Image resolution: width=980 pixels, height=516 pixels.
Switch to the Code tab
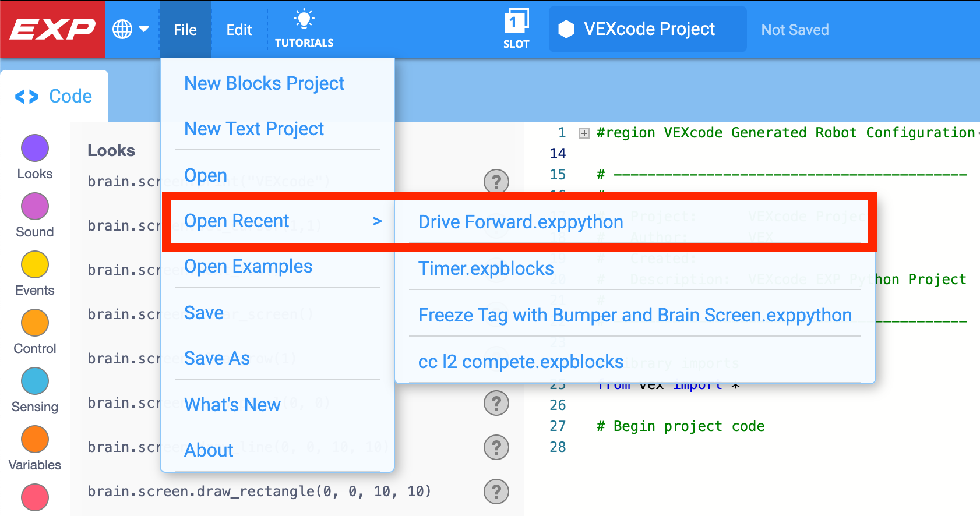click(x=54, y=96)
